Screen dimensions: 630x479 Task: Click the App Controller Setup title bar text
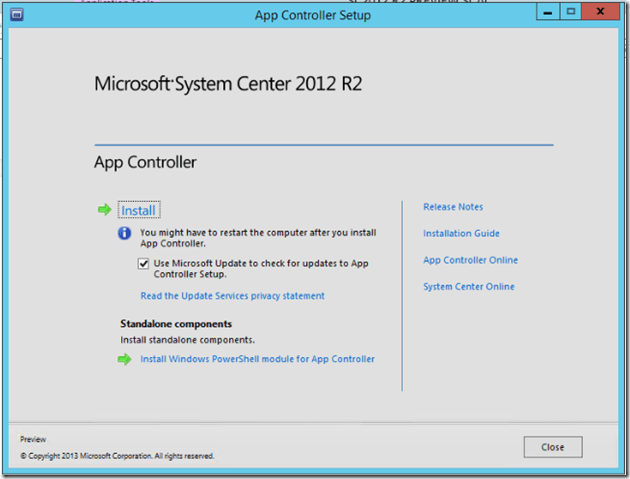coord(313,15)
